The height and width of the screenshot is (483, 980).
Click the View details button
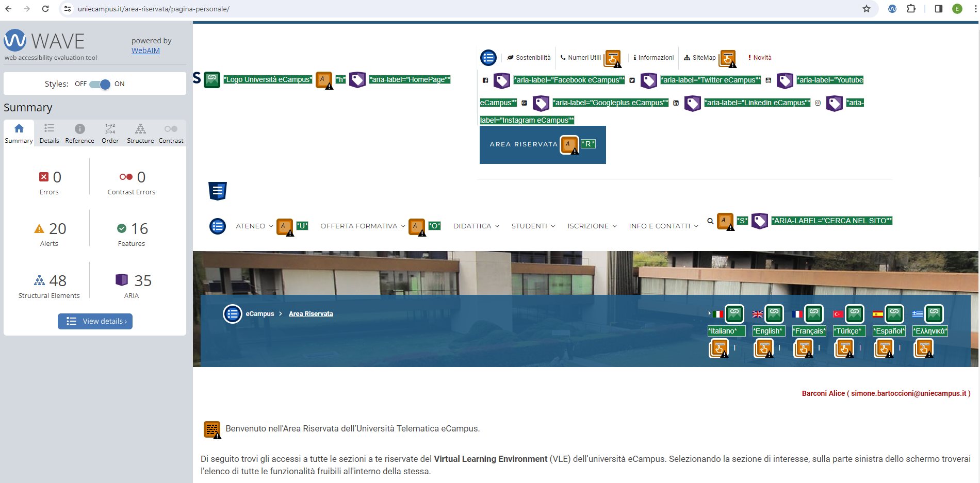[x=95, y=321]
